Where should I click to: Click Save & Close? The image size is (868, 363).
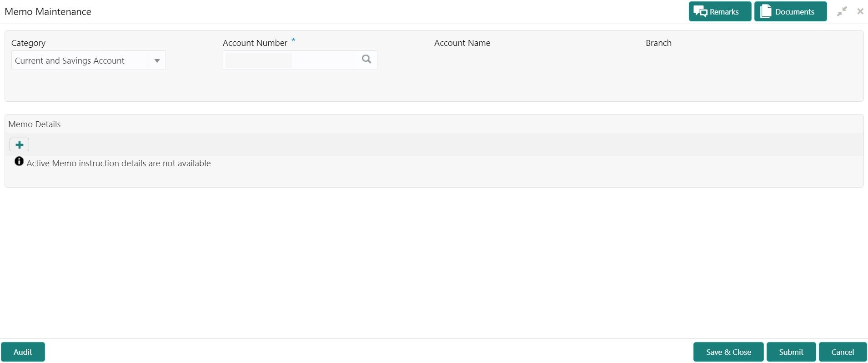click(728, 352)
